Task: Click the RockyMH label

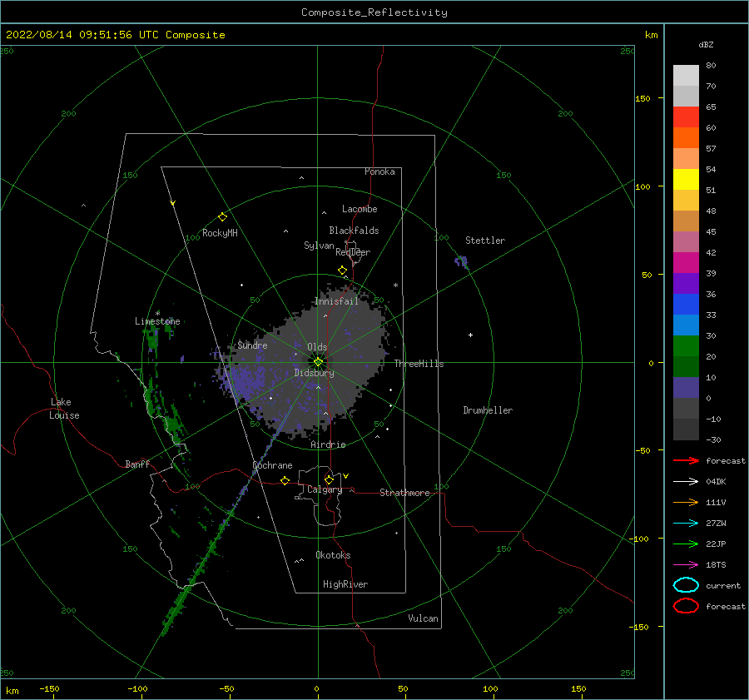Action: tap(220, 233)
